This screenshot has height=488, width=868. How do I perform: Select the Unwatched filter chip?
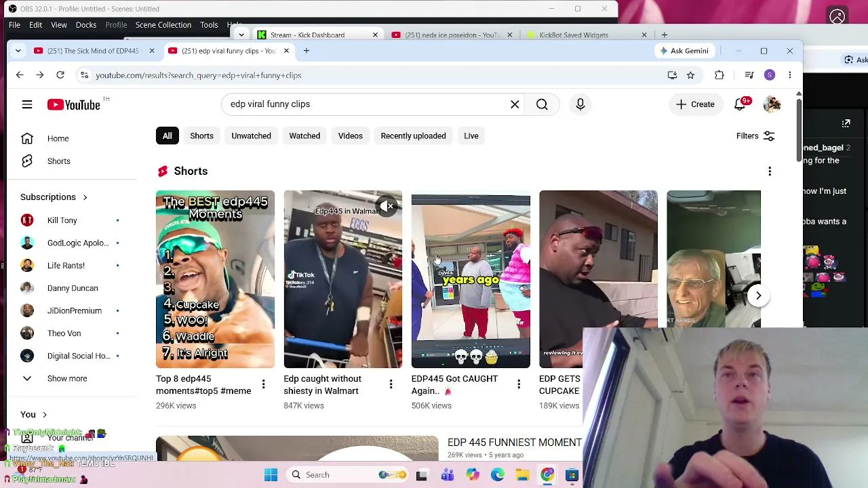(251, 136)
